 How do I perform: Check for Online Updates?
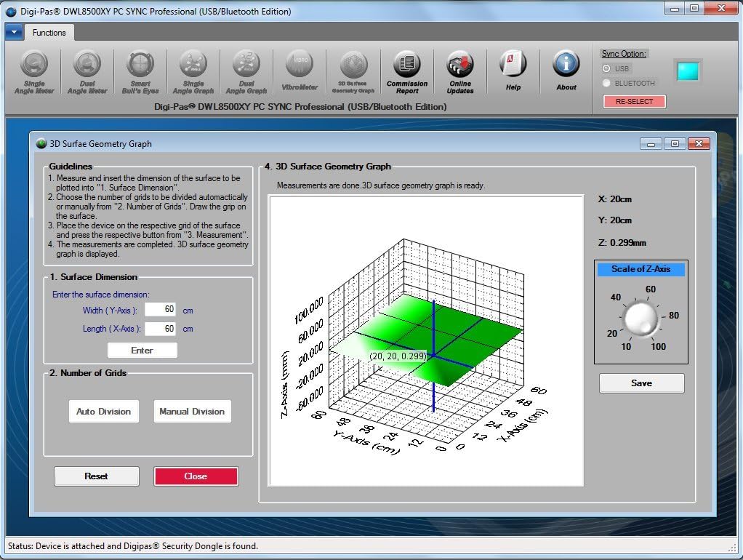coord(460,71)
